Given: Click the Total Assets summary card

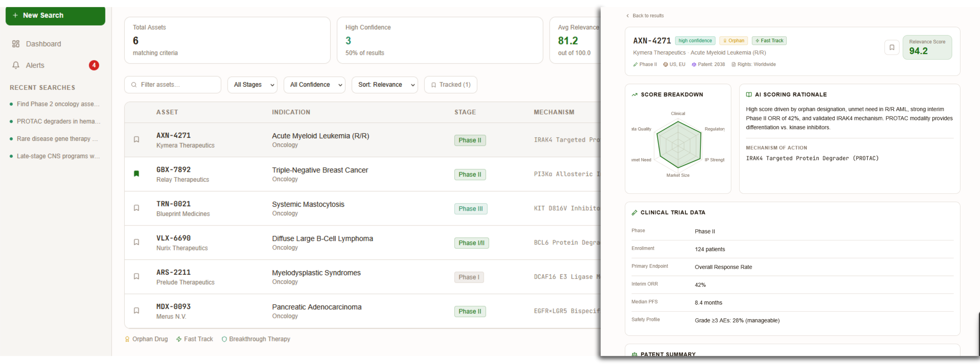Looking at the screenshot, I should (x=227, y=40).
